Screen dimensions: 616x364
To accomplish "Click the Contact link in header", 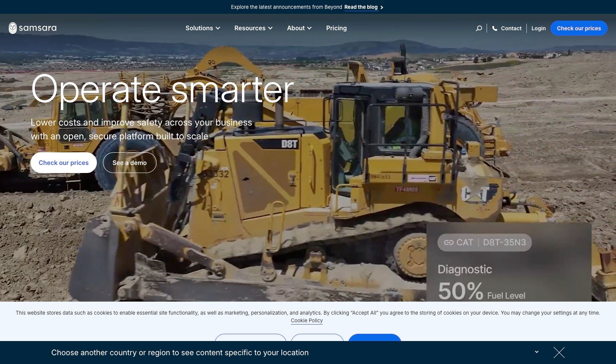I will [x=511, y=28].
